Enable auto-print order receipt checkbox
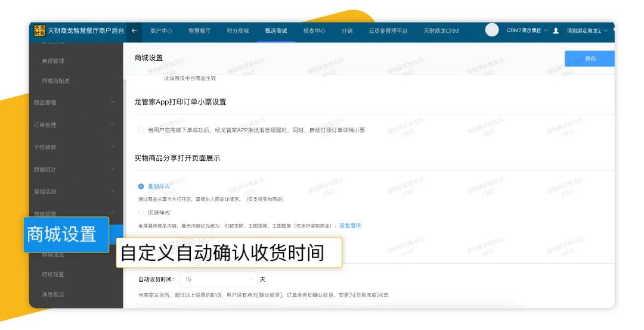 coord(141,130)
